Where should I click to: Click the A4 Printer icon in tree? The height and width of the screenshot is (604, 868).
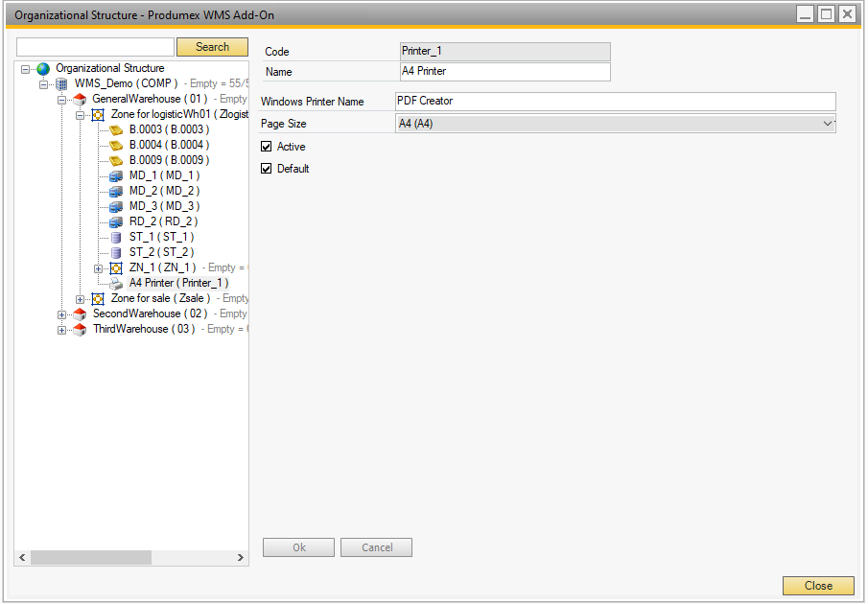(116, 284)
